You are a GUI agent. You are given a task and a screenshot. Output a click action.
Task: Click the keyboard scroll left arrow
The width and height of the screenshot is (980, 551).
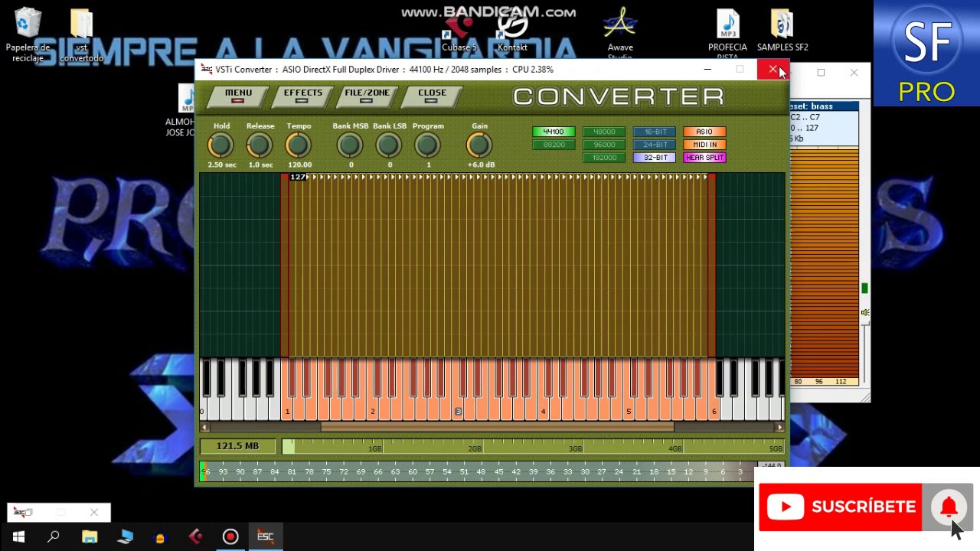[x=204, y=427]
